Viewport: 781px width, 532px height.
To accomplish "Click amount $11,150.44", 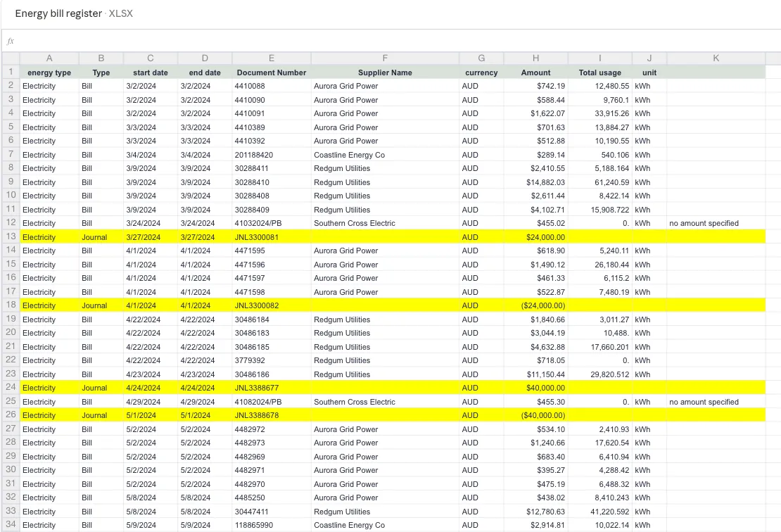I will pyautogui.click(x=536, y=374).
